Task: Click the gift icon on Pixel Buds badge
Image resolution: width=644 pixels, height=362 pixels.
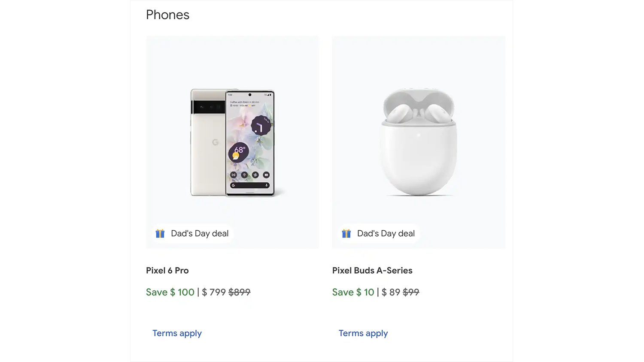Action: 346,233
